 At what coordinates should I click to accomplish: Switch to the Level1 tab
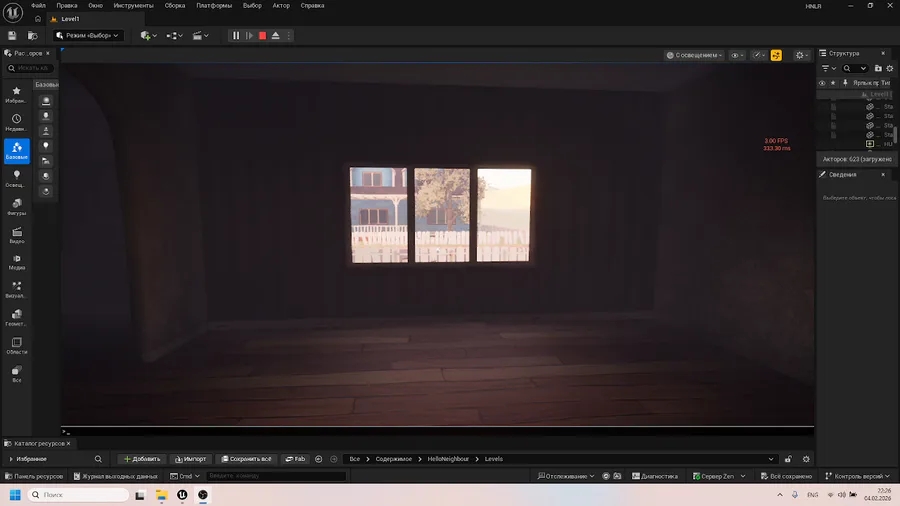click(x=70, y=19)
